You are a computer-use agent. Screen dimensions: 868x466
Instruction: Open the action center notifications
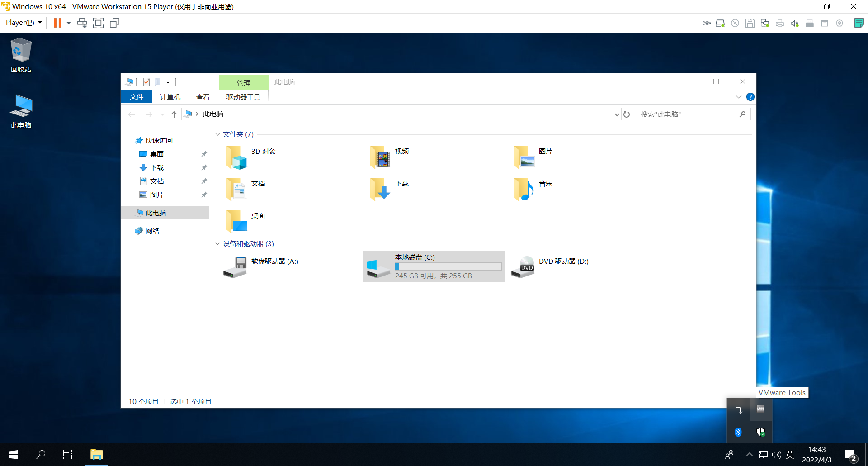click(850, 455)
